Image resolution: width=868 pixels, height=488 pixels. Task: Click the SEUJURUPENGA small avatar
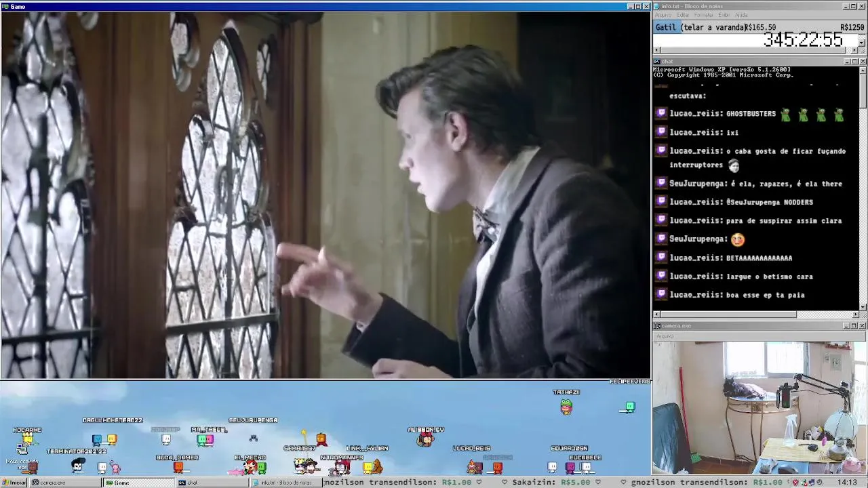pyautogui.click(x=253, y=439)
